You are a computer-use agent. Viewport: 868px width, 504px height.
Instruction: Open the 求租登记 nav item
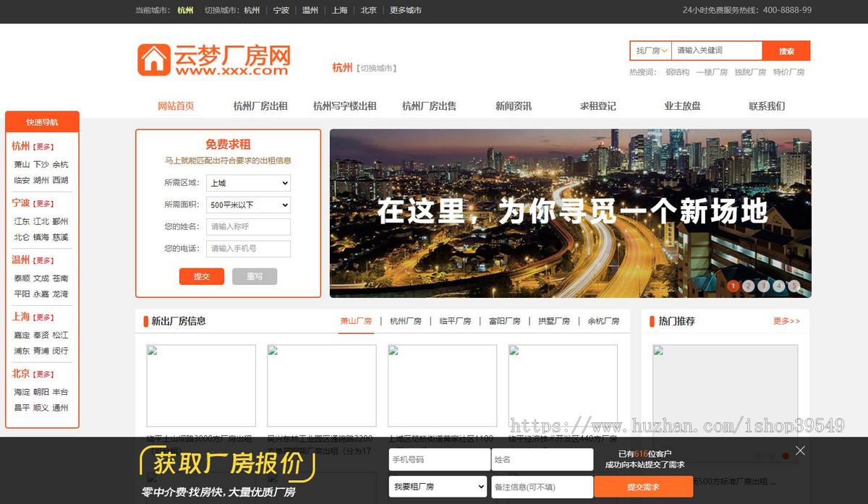598,106
